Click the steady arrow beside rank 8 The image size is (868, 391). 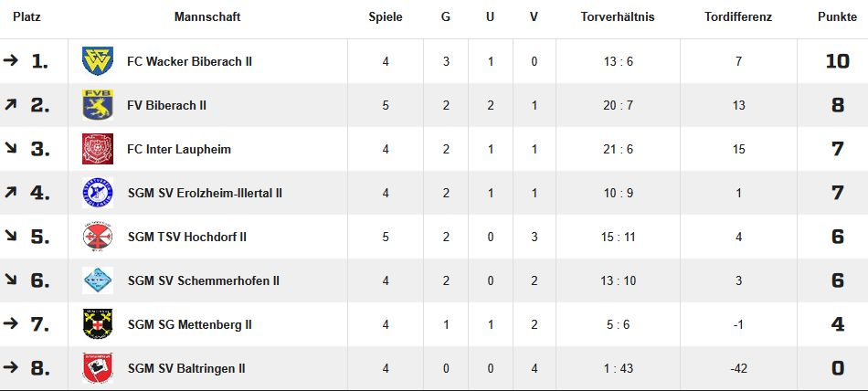(x=11, y=367)
